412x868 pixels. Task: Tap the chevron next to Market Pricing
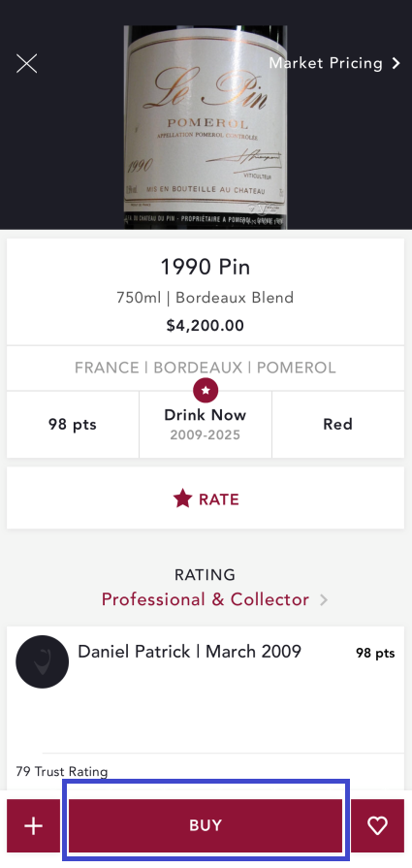point(396,64)
